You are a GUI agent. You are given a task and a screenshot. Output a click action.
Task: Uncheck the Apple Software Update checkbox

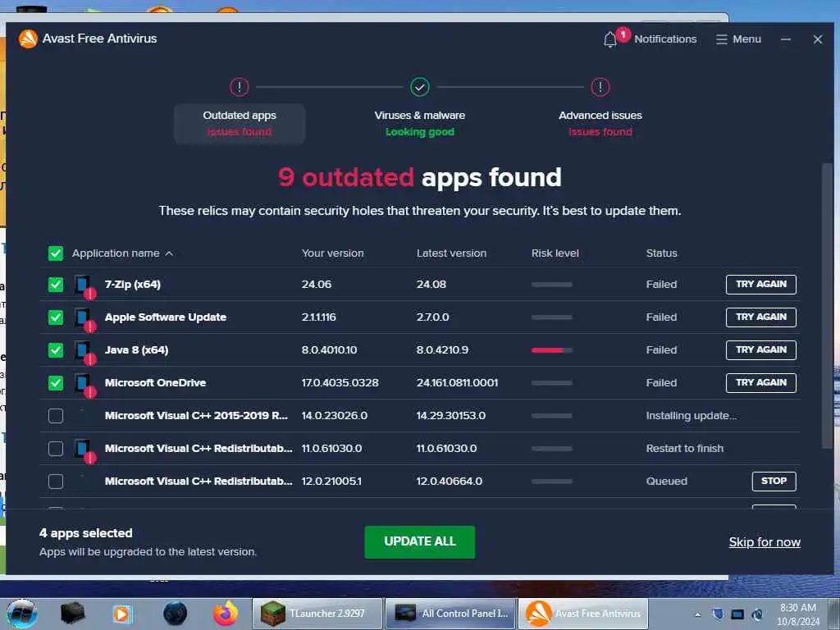(56, 317)
